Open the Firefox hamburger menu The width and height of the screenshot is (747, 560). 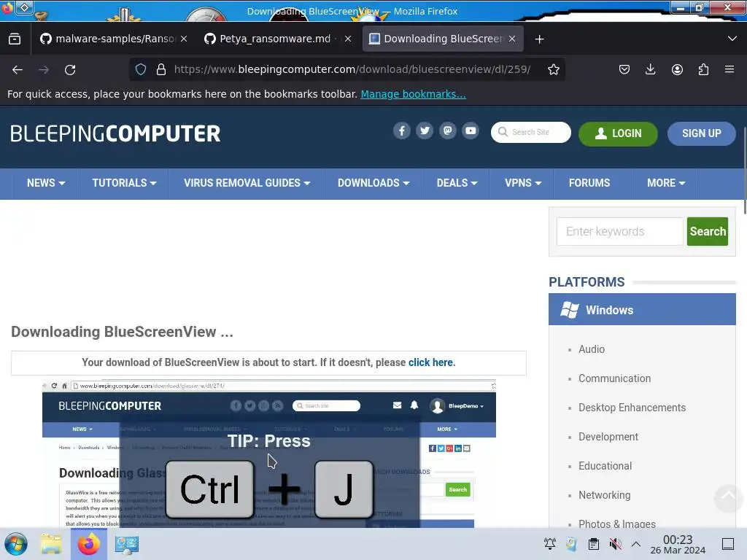coord(729,69)
